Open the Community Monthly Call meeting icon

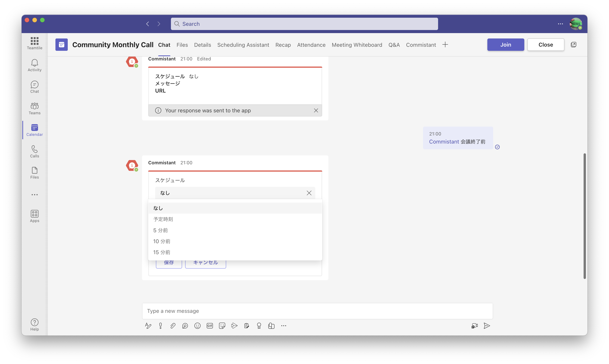(x=61, y=45)
